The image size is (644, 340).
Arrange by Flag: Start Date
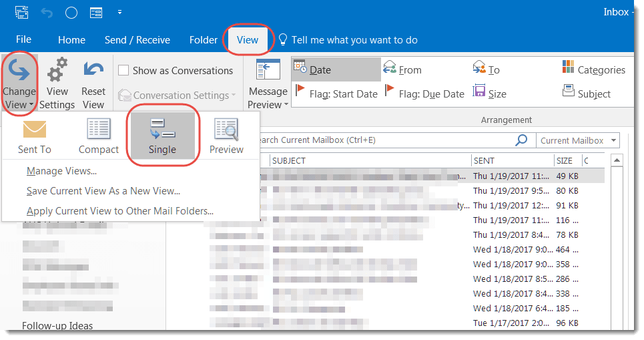[336, 94]
